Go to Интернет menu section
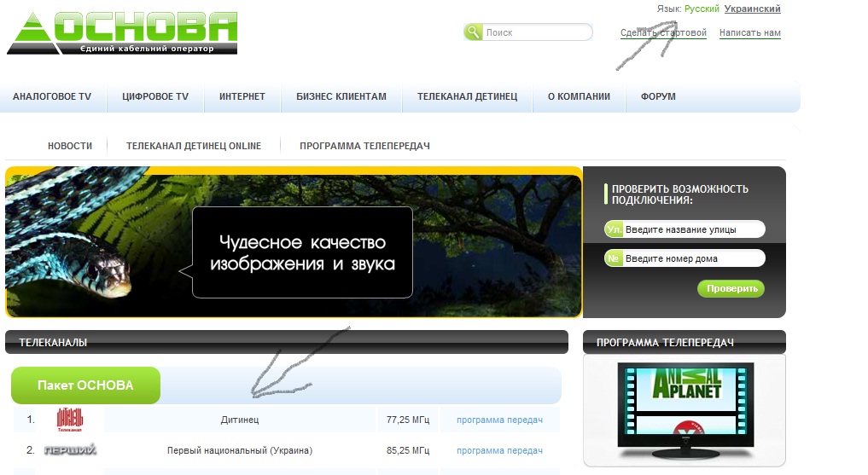The image size is (868, 475). click(x=242, y=97)
